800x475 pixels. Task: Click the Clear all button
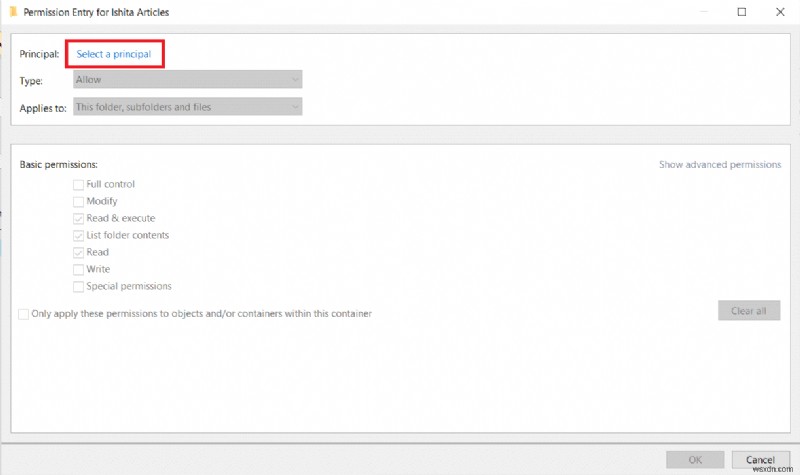pyautogui.click(x=749, y=311)
